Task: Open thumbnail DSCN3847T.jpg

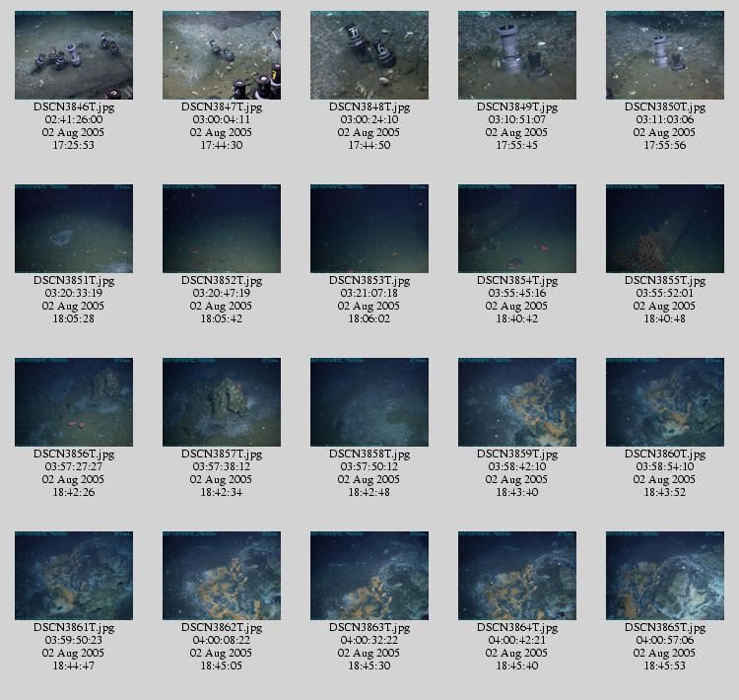Action: pyautogui.click(x=222, y=55)
